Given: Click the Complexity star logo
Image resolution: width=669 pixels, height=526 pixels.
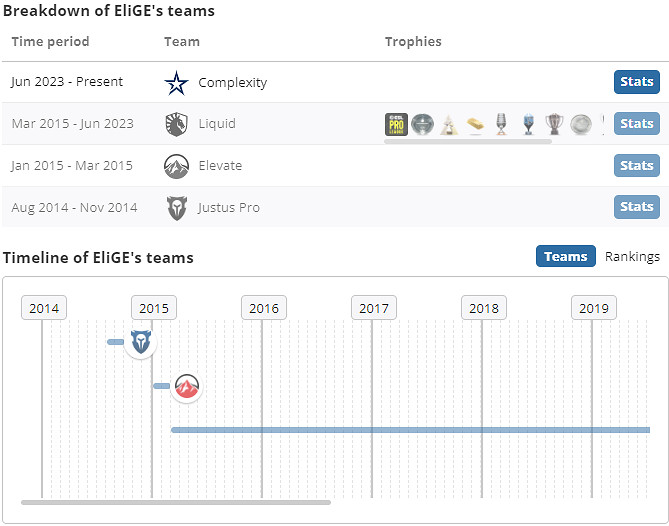Looking at the screenshot, I should 176,82.
